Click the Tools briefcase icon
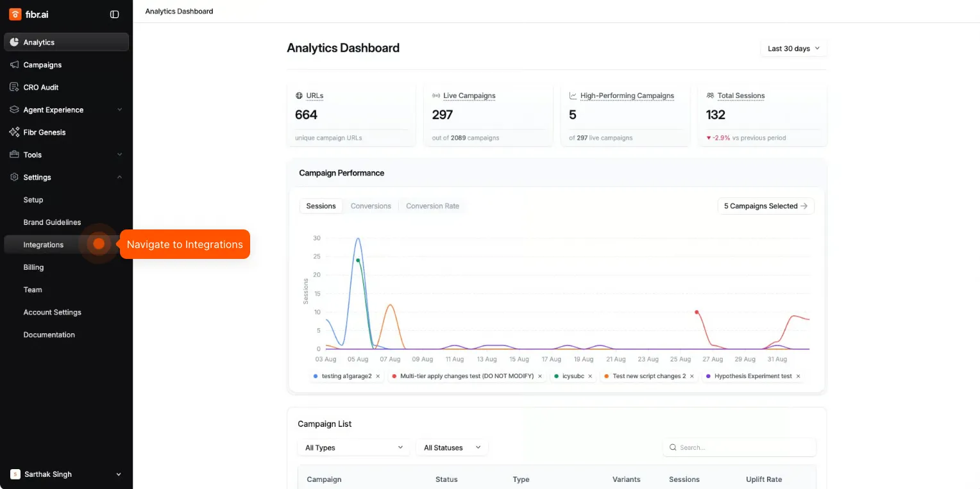The width and height of the screenshot is (980, 489). [x=14, y=154]
